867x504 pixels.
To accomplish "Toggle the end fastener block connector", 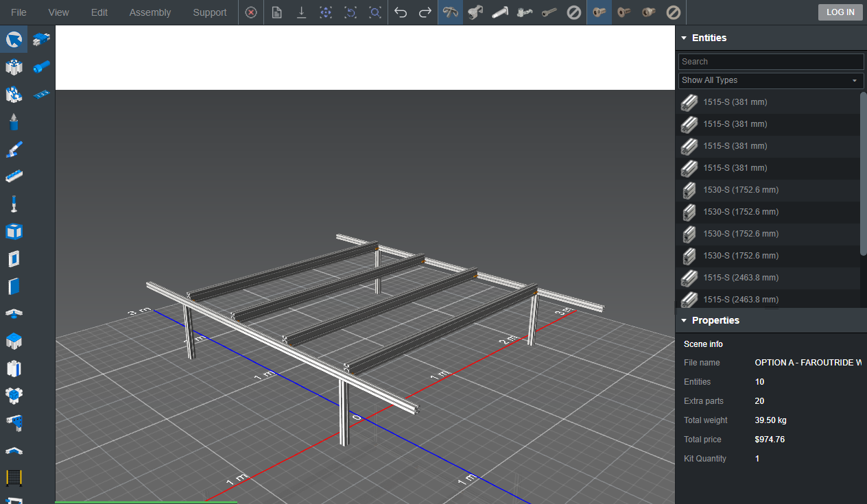I will tap(475, 12).
